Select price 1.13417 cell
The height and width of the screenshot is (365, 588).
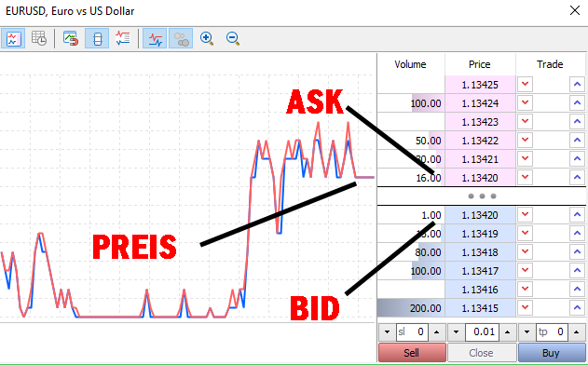tap(481, 271)
